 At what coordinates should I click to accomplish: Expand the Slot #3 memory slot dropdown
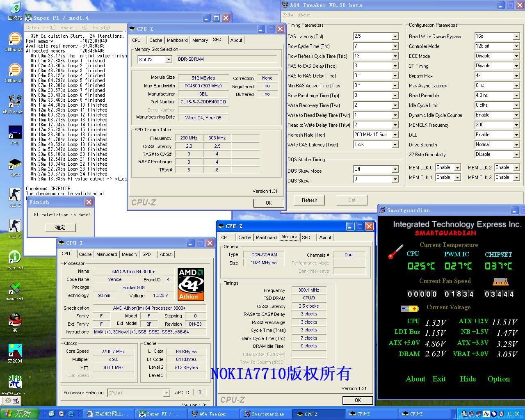coord(168,59)
